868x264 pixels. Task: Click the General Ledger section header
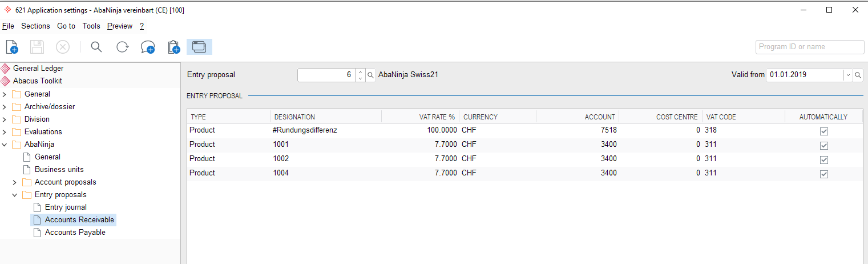(x=38, y=69)
